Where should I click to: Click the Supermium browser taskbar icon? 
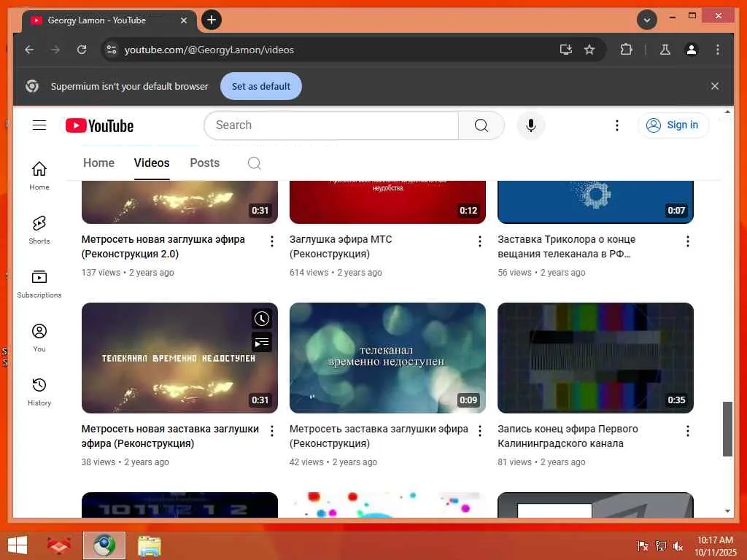tap(104, 545)
